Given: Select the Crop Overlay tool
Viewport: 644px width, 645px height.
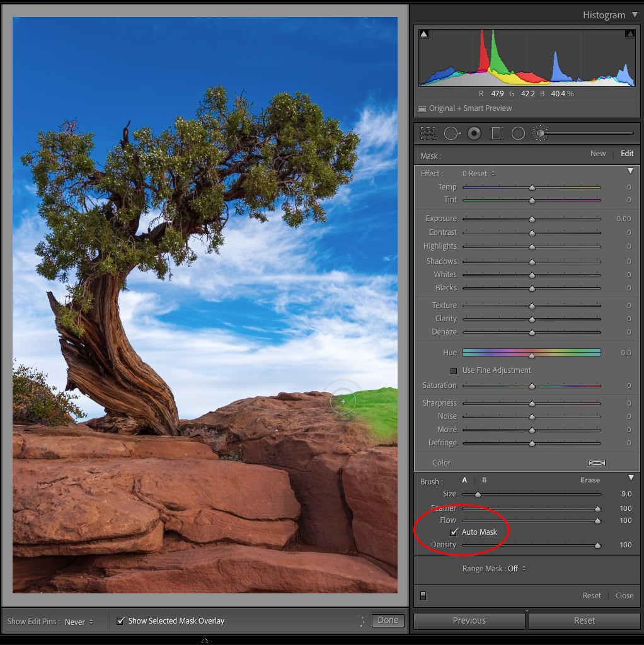Looking at the screenshot, I should click(428, 133).
